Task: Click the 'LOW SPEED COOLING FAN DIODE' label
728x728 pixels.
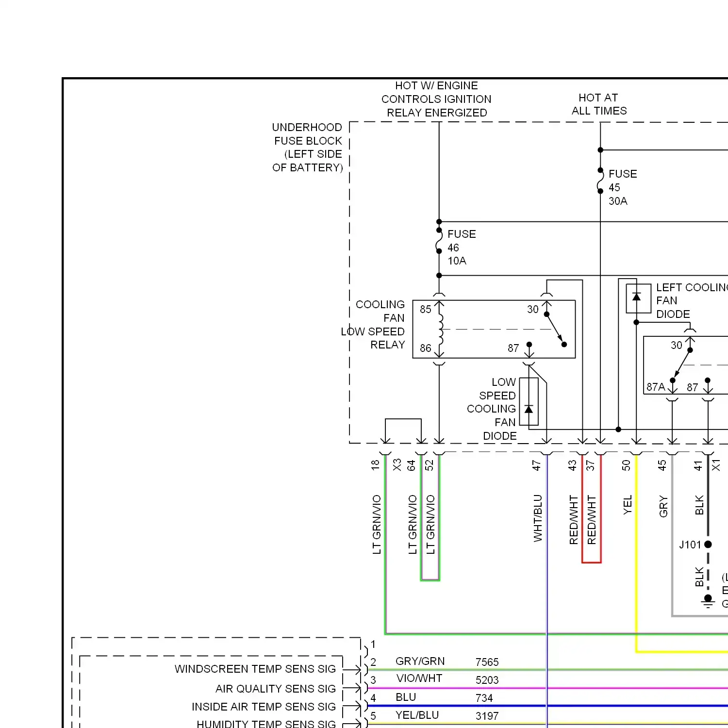Action: click(x=491, y=409)
